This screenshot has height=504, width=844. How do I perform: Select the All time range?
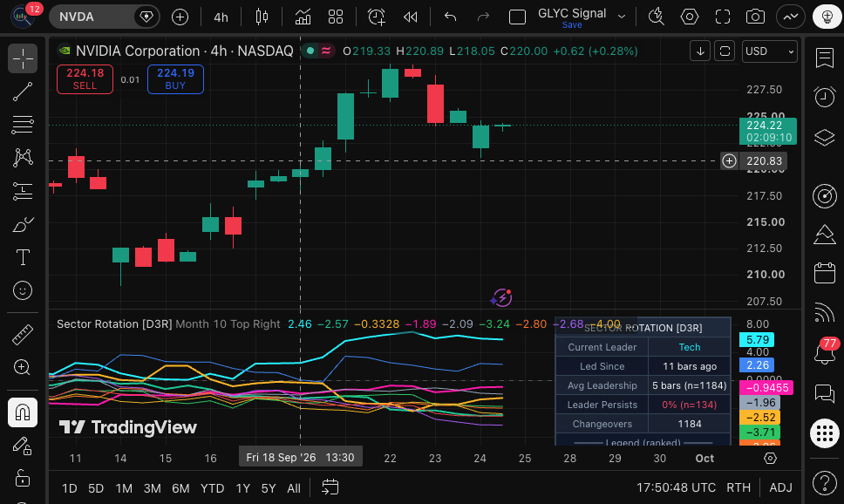[294, 488]
